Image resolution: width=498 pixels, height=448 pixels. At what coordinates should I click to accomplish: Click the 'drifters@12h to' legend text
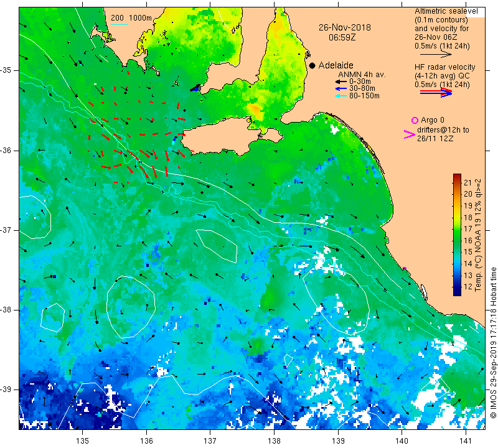[443, 130]
